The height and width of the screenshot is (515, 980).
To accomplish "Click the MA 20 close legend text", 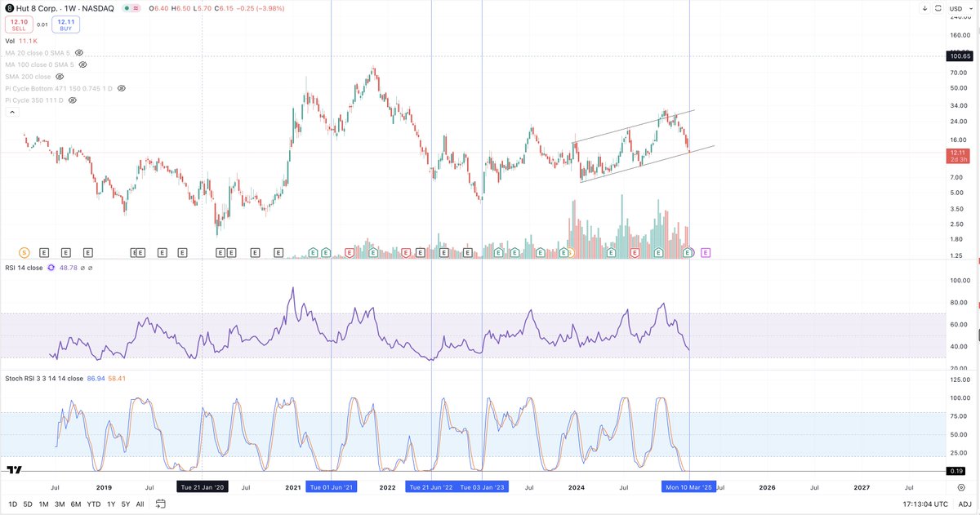I will pyautogui.click(x=38, y=52).
